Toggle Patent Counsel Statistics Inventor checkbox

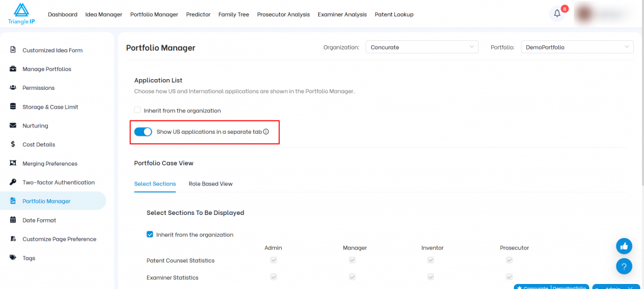coord(430,260)
